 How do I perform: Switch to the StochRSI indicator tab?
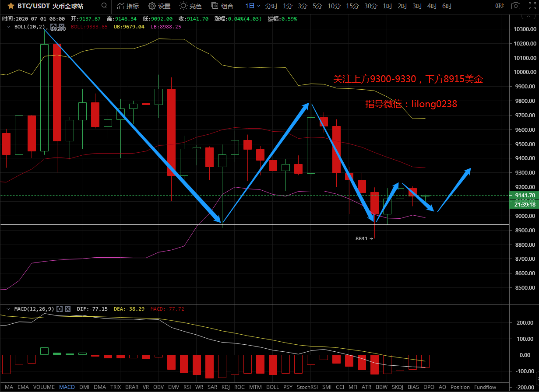pyautogui.click(x=307, y=387)
